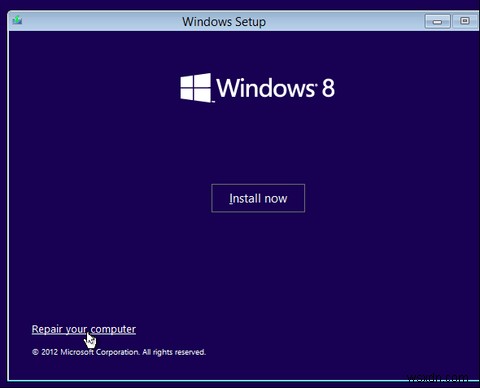Image resolution: width=480 pixels, height=388 pixels.
Task: Click the Windows Setup title bar icon
Action: point(17,21)
